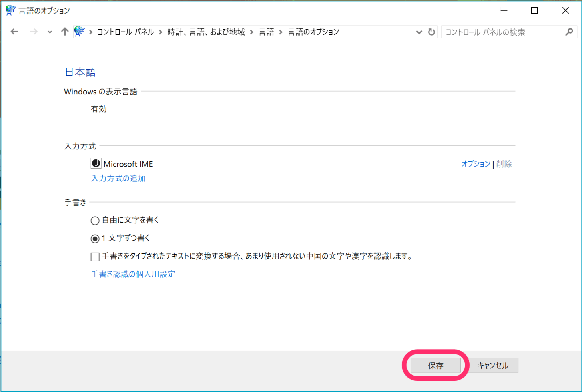Image resolution: width=582 pixels, height=392 pixels.
Task: Refresh the page with the reload icon
Action: coord(431,32)
